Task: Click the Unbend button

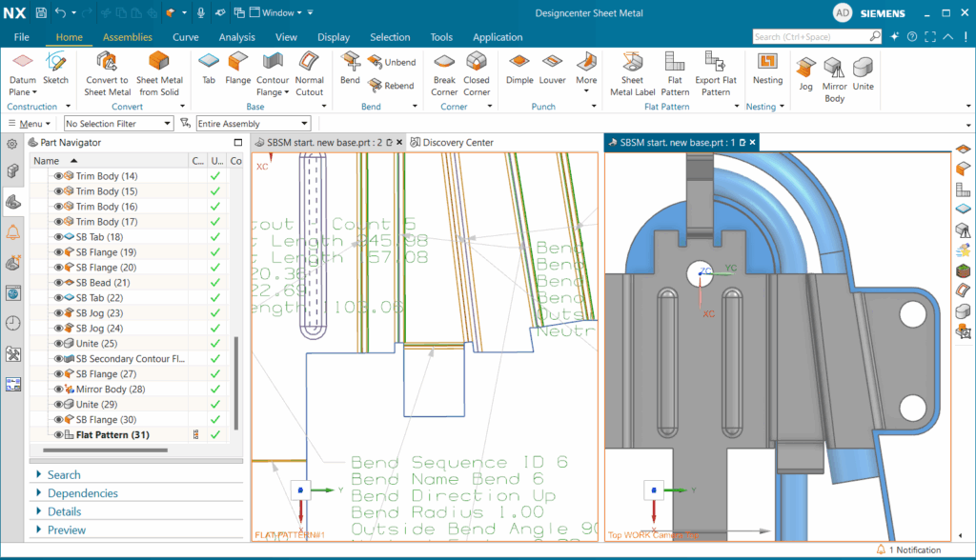Action: 391,62
